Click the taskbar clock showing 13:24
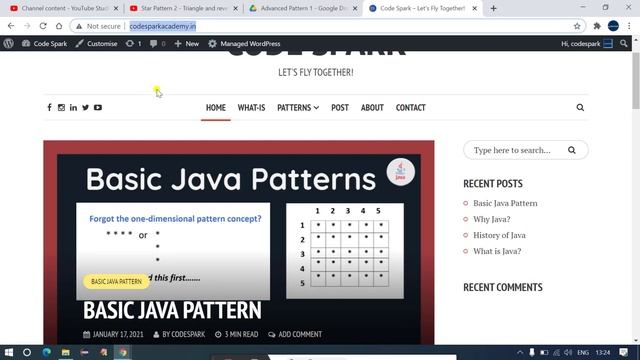Image resolution: width=640 pixels, height=360 pixels. [603, 352]
